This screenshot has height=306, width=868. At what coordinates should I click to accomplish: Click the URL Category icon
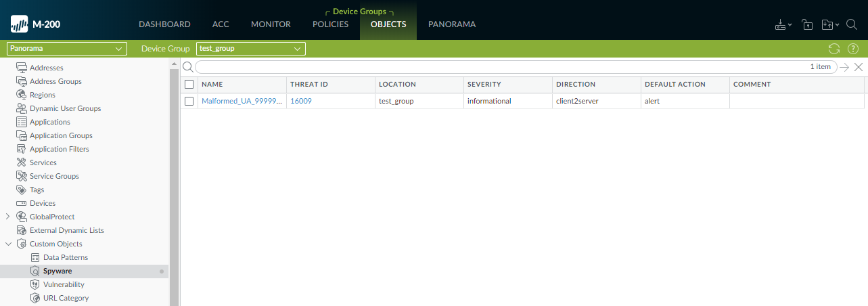tap(35, 298)
